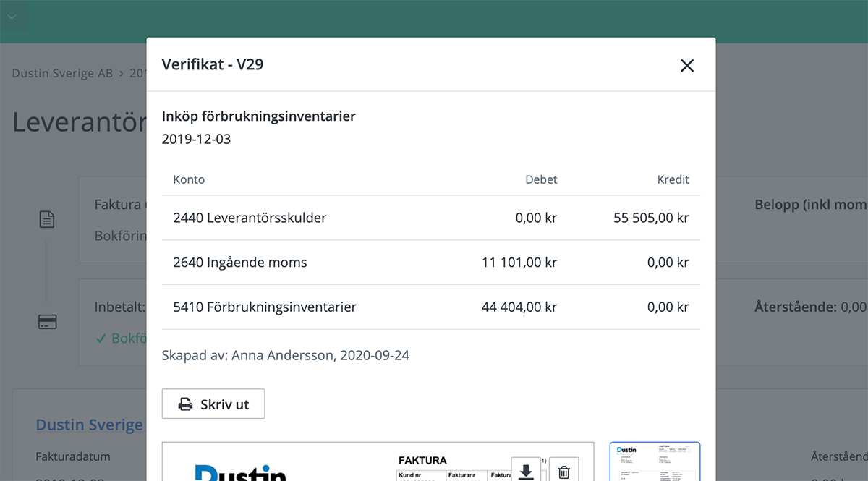Select the 2440 Leverantörsskulder account row

tap(250, 218)
